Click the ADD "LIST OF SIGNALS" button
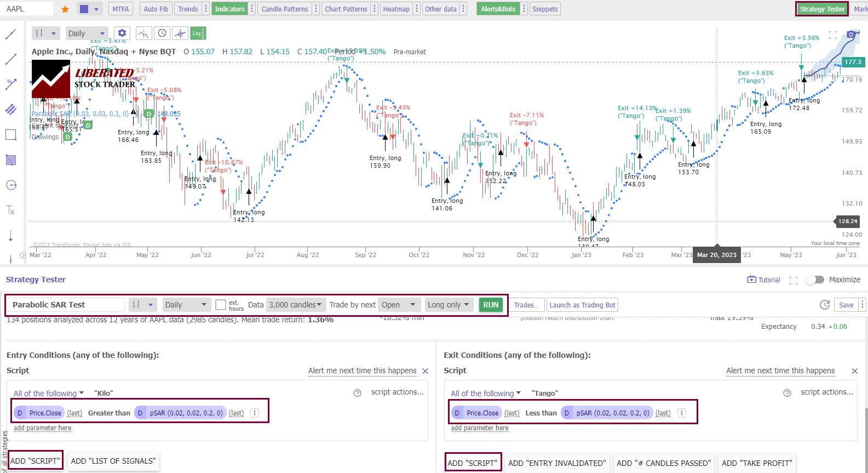868x473 pixels. 113,461
